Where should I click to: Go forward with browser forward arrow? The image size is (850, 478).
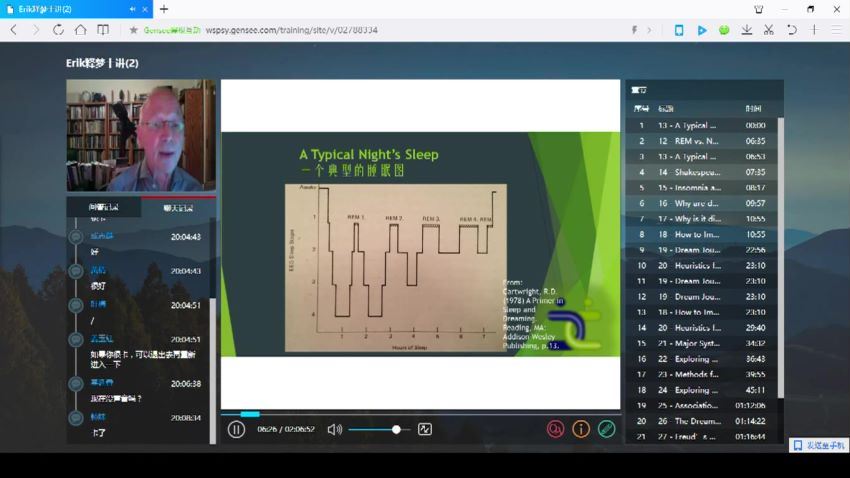click(36, 30)
